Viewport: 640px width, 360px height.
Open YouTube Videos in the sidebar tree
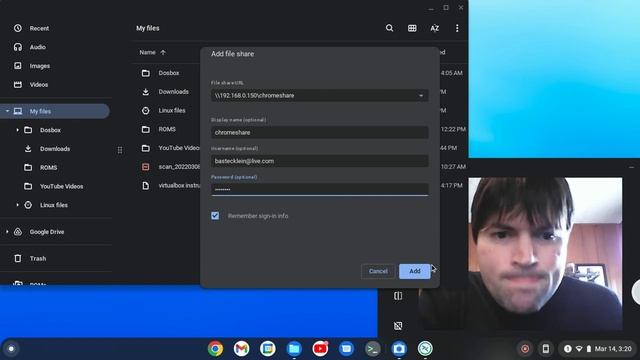tap(61, 186)
